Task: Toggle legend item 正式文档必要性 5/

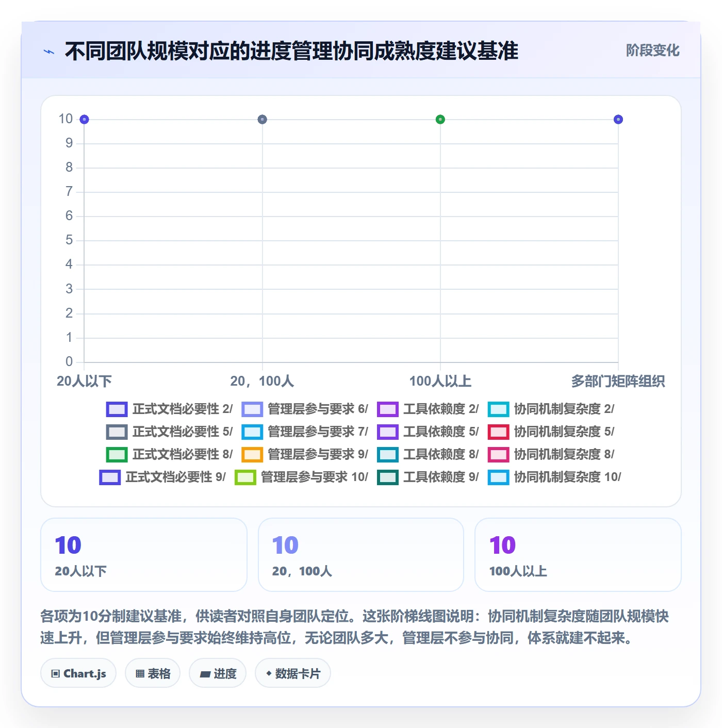Action: [x=169, y=432]
